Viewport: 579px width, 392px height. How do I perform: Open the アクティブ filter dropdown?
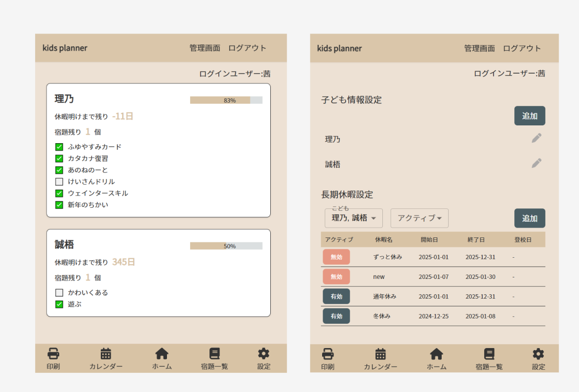click(419, 218)
